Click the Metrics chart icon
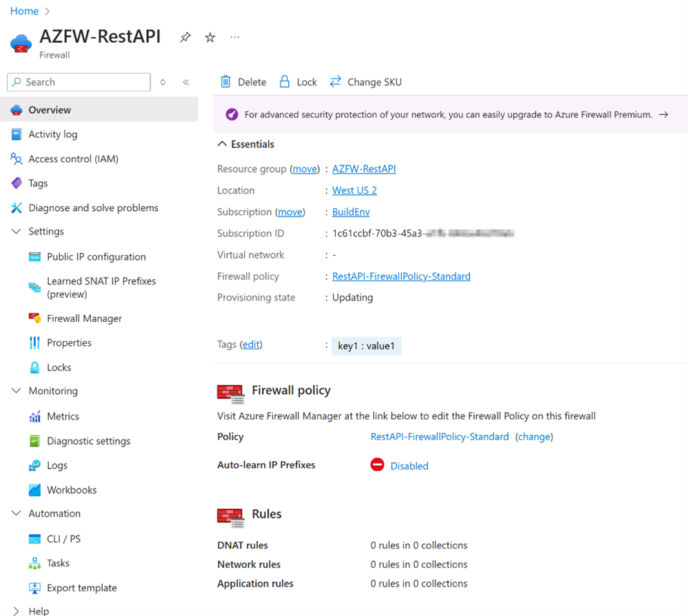 34,416
